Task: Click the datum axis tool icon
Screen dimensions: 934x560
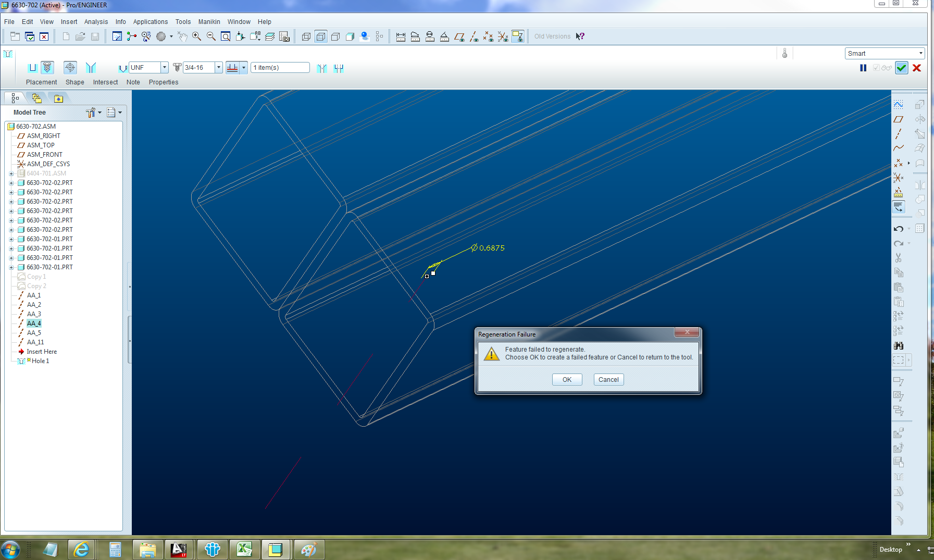Action: point(899,134)
